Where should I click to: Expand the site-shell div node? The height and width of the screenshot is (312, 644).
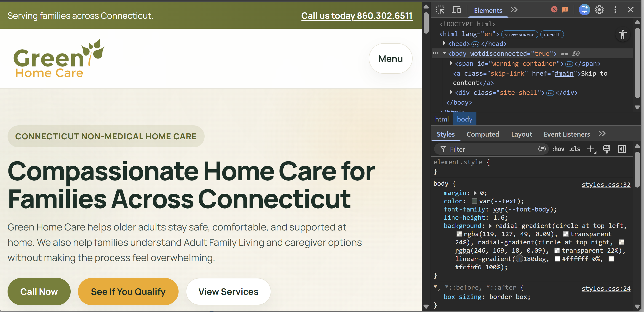pos(451,93)
